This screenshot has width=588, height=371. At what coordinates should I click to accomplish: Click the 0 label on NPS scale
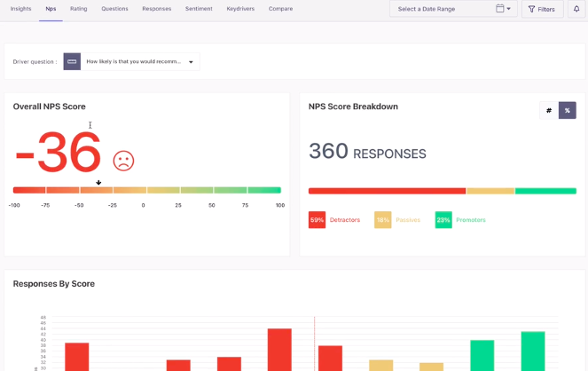click(144, 205)
